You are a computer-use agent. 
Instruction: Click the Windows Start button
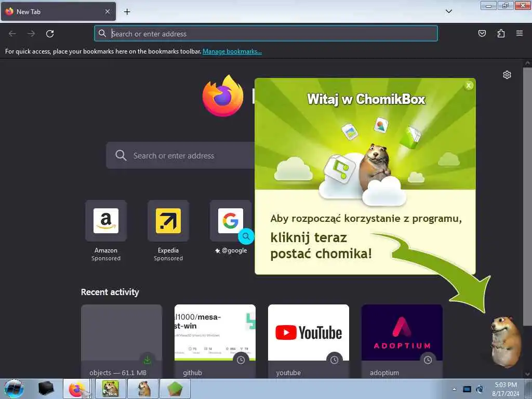[14, 389]
